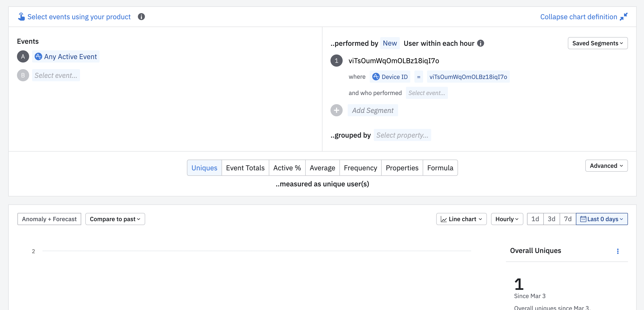This screenshot has width=644, height=310.
Task: Expand the Advanced dropdown
Action: click(x=606, y=166)
